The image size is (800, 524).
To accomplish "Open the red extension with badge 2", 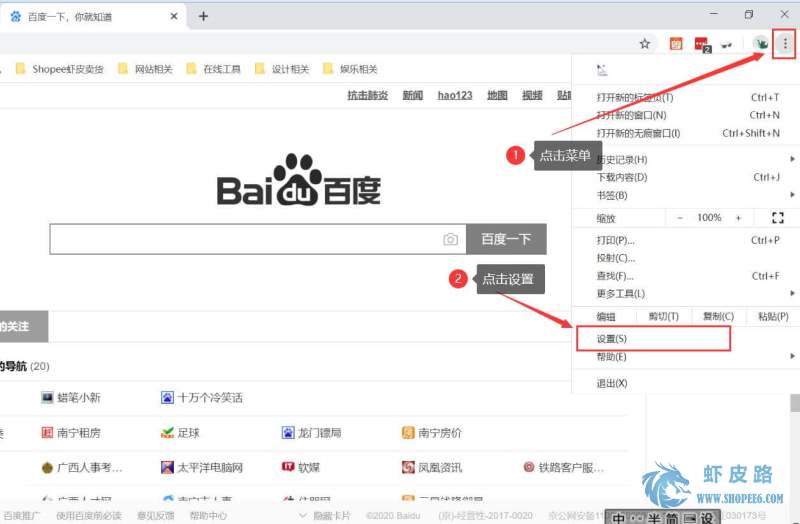I will 702,44.
